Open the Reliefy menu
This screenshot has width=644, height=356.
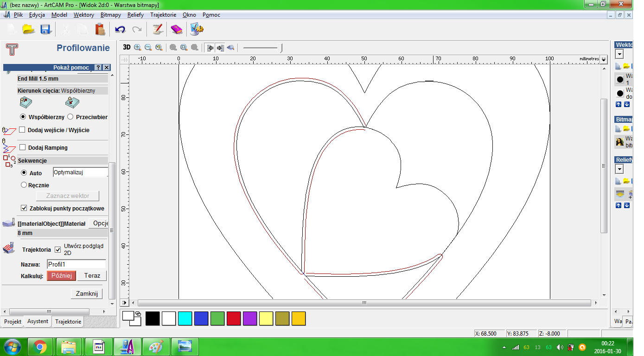click(135, 15)
